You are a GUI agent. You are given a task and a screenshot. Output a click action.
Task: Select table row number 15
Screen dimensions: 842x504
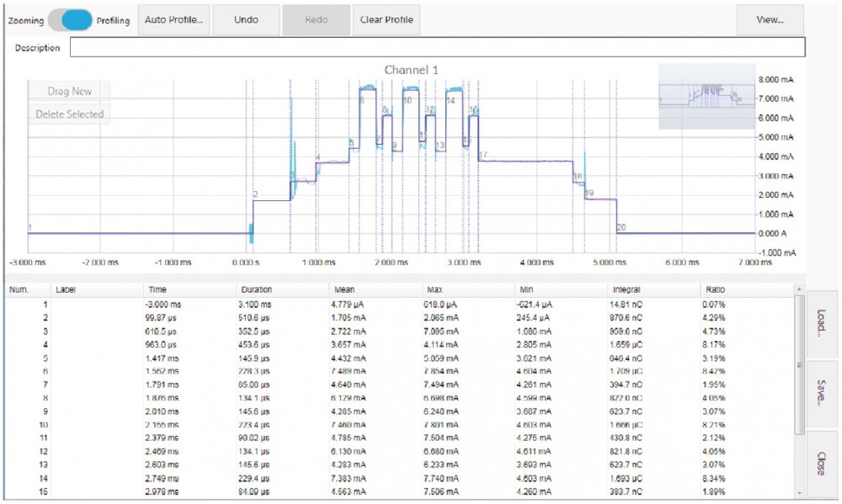point(399,491)
